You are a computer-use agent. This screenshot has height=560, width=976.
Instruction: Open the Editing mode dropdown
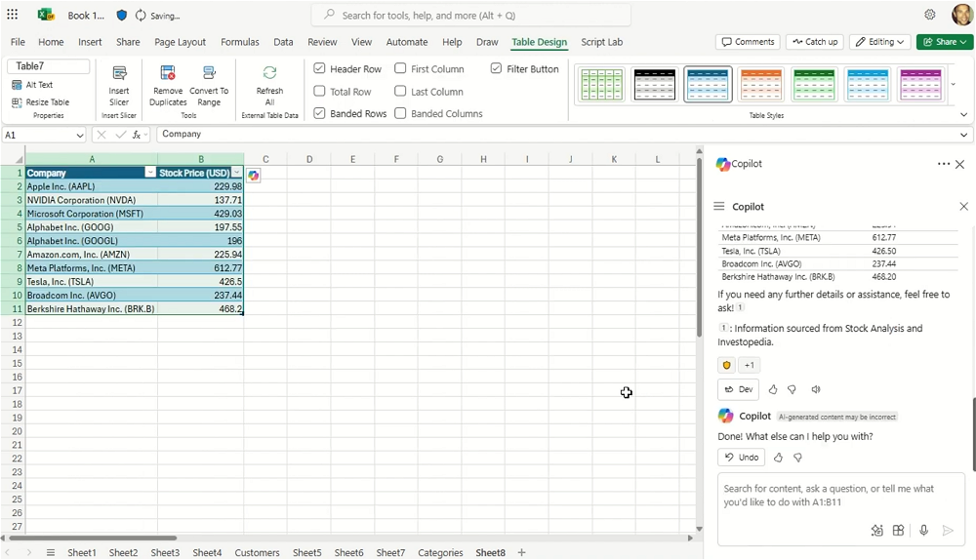[880, 42]
